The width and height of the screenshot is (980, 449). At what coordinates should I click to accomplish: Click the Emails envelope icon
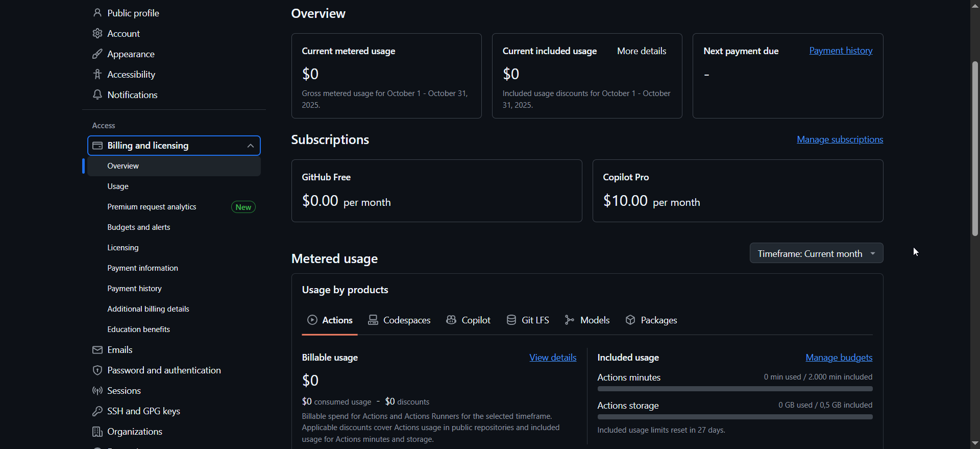click(97, 350)
